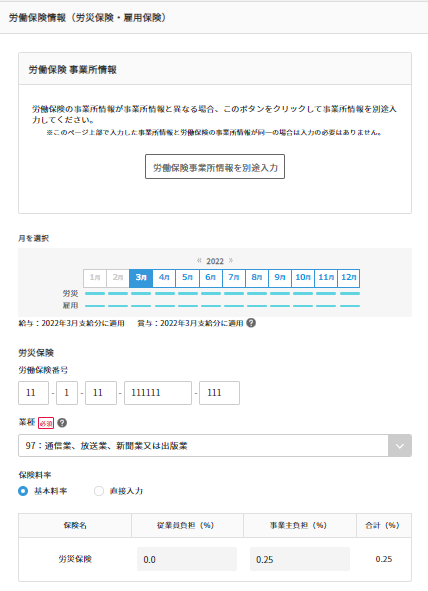Image resolution: width=428 pixels, height=591 pixels.
Task: Go to previous year arrow before 2022
Action: (x=199, y=260)
